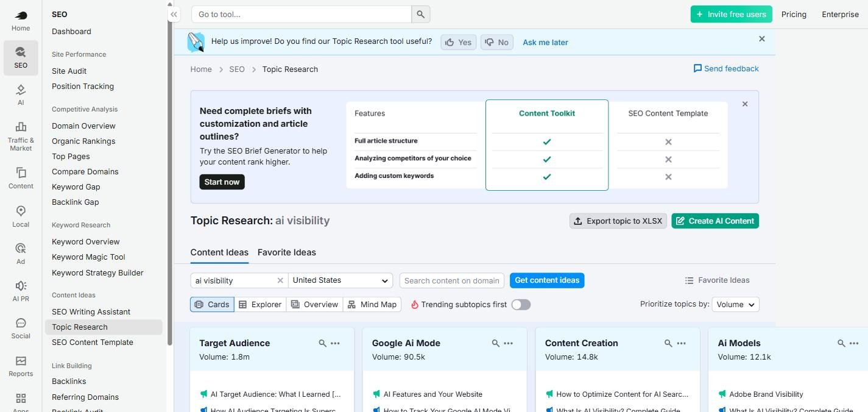
Task: Clear the ai visibility topic field
Action: click(280, 280)
